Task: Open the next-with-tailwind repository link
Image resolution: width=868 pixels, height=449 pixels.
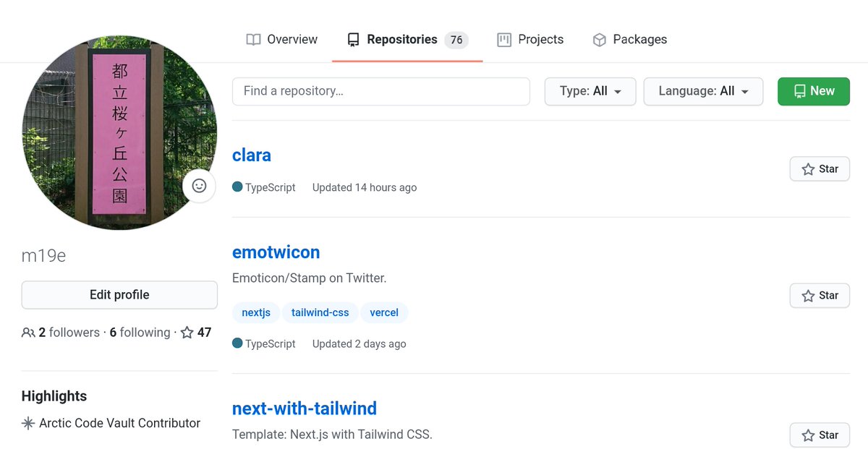Action: (305, 409)
